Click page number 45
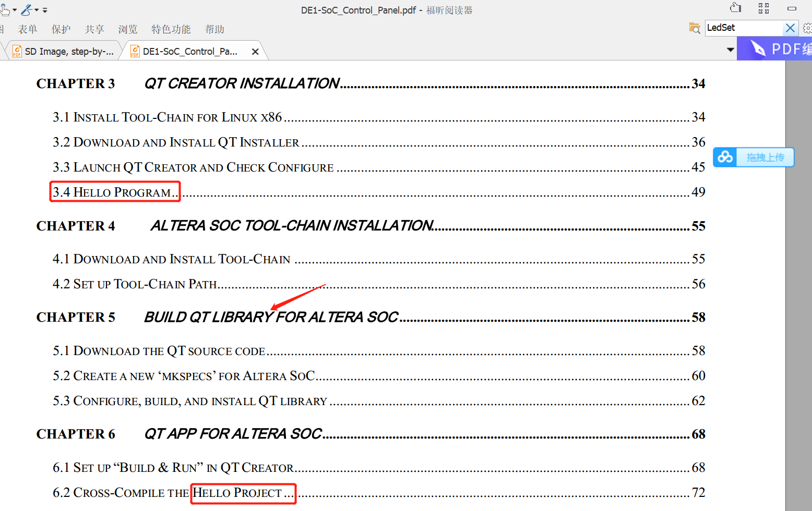Image resolution: width=812 pixels, height=511 pixels. click(699, 167)
